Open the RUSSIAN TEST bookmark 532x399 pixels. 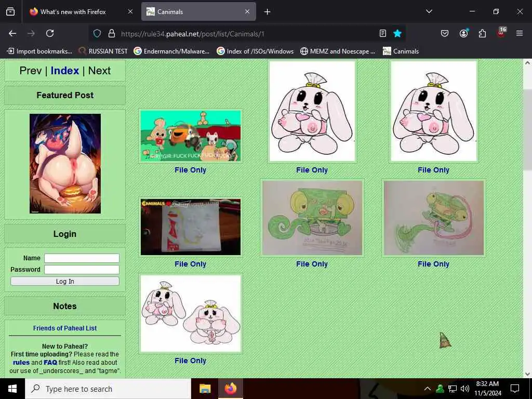pos(103,51)
